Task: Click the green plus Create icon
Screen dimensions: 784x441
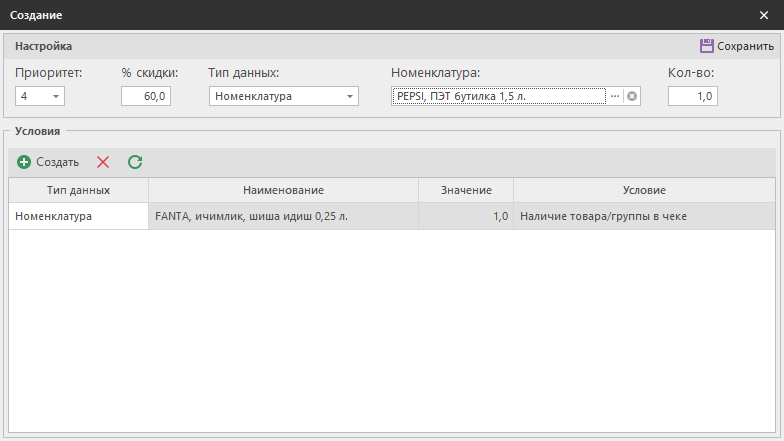Action: coord(24,162)
